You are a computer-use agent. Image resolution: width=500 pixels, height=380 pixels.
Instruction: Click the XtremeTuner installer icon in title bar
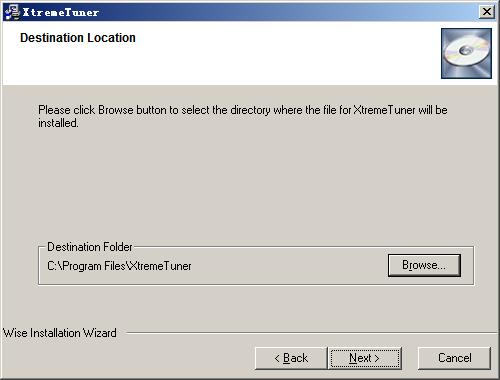tap(12, 12)
